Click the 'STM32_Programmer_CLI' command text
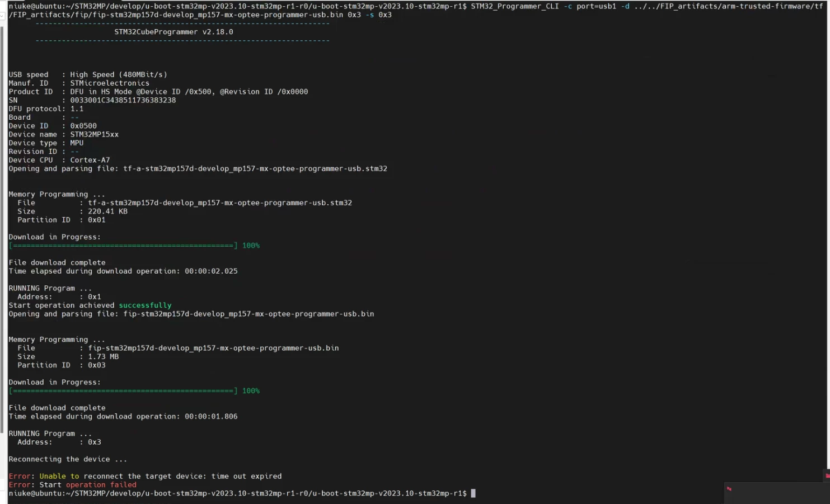830x504 pixels. [x=515, y=6]
